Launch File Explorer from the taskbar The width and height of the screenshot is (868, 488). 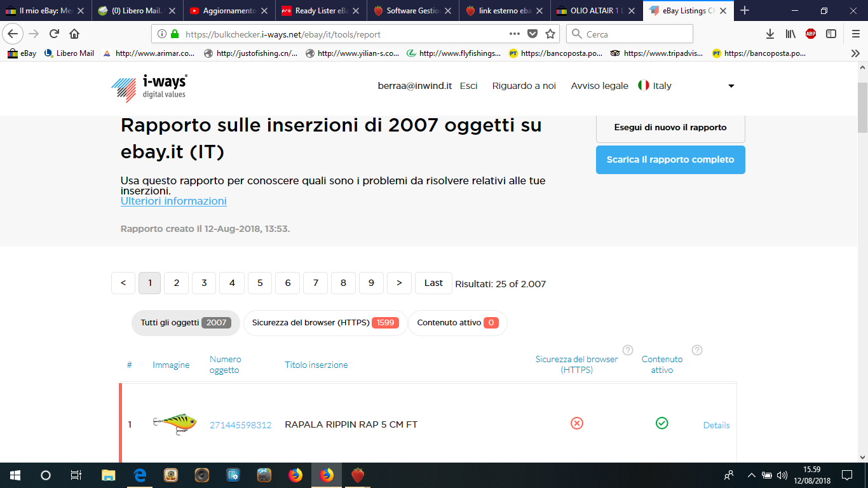(x=109, y=475)
